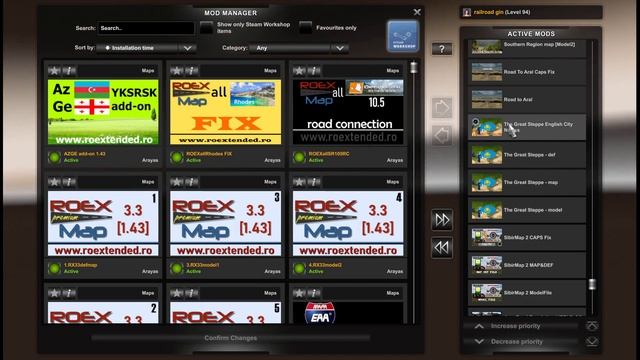Deactivate selected mod with the left arrow
Viewport: 640px width, 360px height.
click(x=442, y=136)
